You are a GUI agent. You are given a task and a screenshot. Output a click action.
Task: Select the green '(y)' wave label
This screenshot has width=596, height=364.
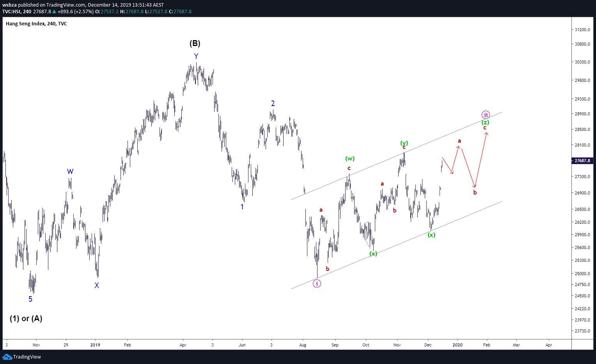click(x=404, y=143)
